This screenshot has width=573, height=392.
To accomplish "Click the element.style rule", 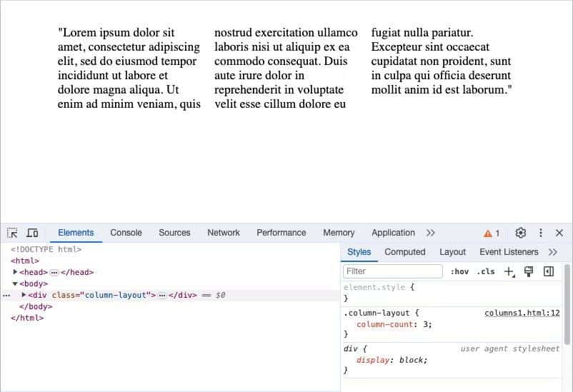I will [x=374, y=288].
